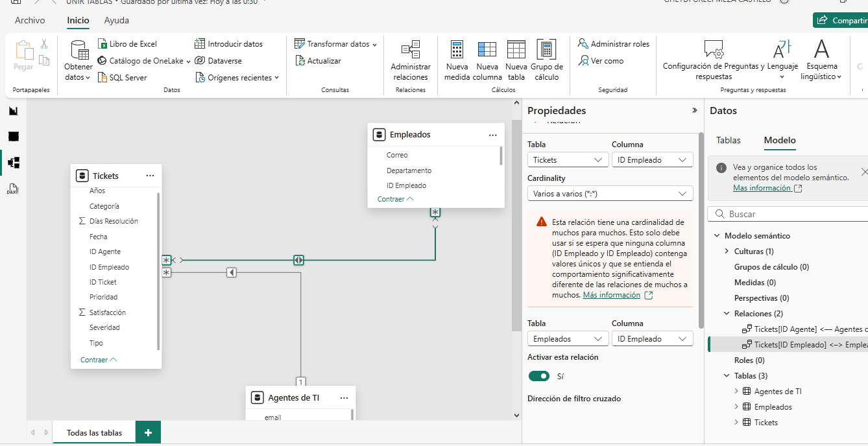Switch to Report view in left sidebar
The image size is (868, 446).
[x=13, y=111]
